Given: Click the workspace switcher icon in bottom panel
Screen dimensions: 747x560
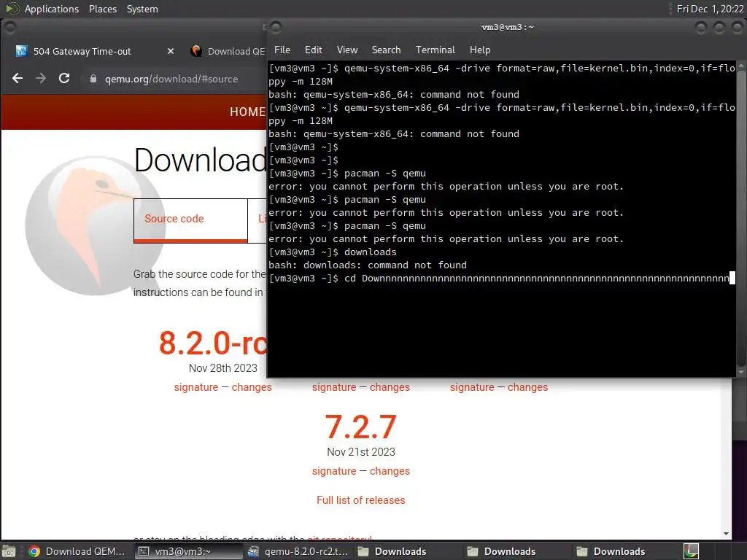Looking at the screenshot, I should click(691, 551).
